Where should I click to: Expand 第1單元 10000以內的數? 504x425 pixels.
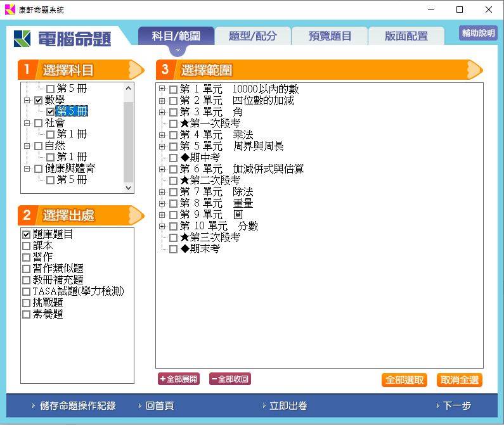pos(162,88)
